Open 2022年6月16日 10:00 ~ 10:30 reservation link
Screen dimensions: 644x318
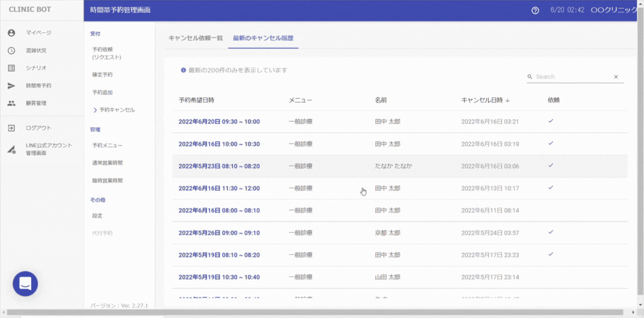coord(219,144)
